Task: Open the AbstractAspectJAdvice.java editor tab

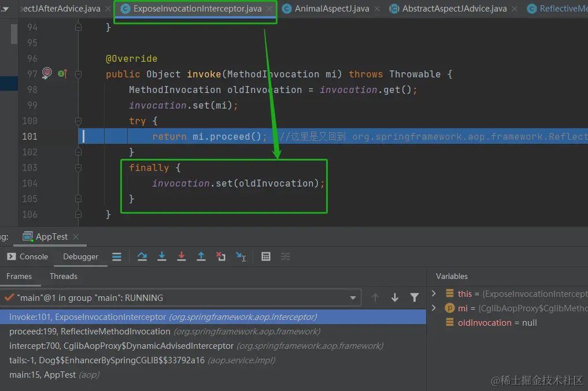Action: [x=454, y=9]
